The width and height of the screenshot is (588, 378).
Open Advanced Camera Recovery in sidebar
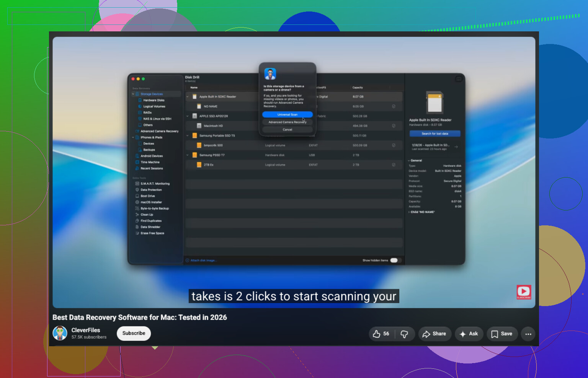tap(159, 131)
